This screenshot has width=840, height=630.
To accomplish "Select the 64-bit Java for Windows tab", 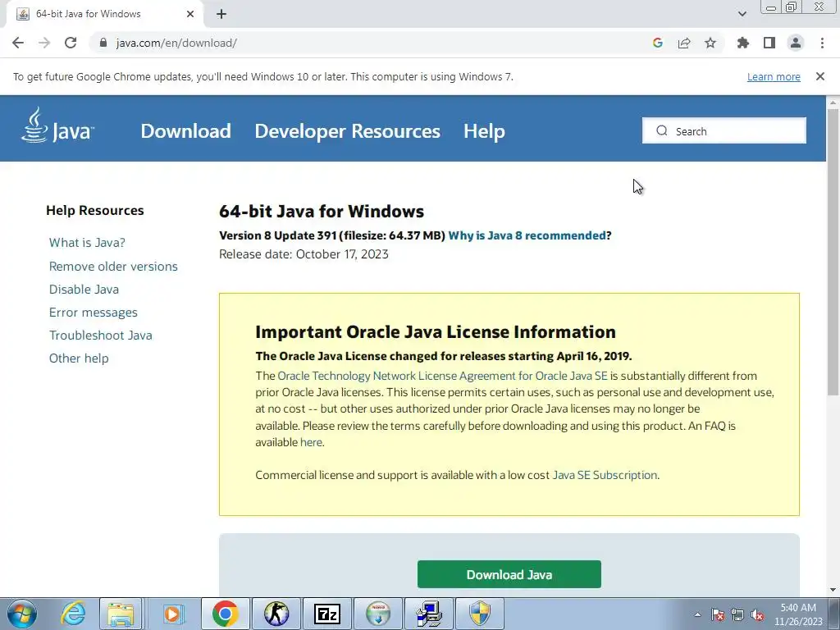I will pyautogui.click(x=105, y=14).
